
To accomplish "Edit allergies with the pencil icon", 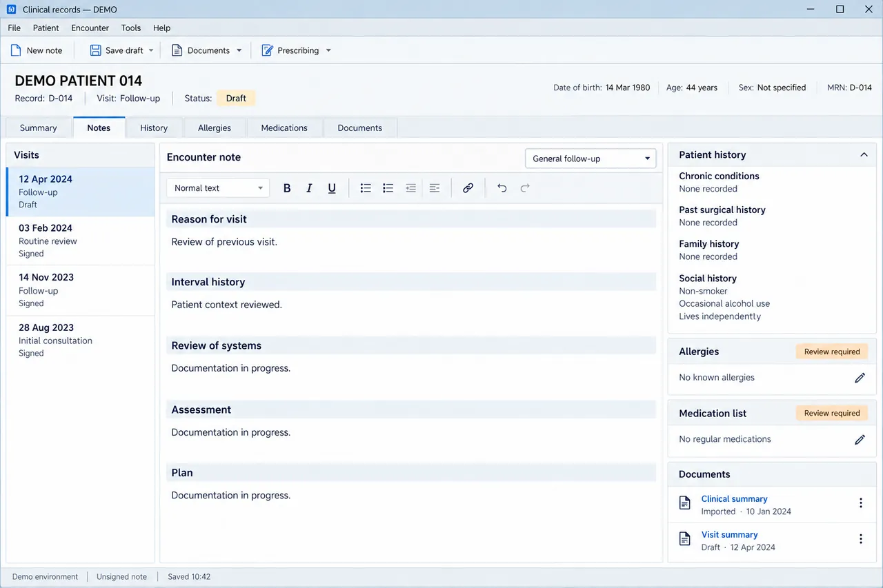I will 860,378.
